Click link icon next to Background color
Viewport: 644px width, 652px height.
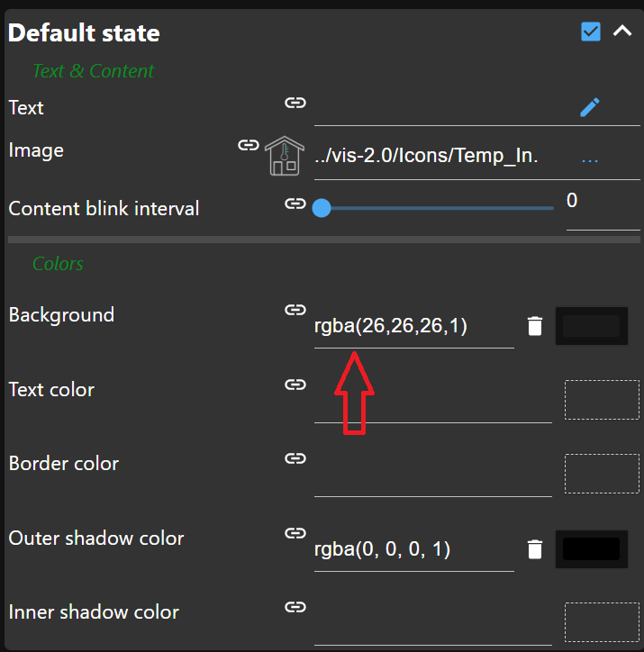[x=295, y=310]
